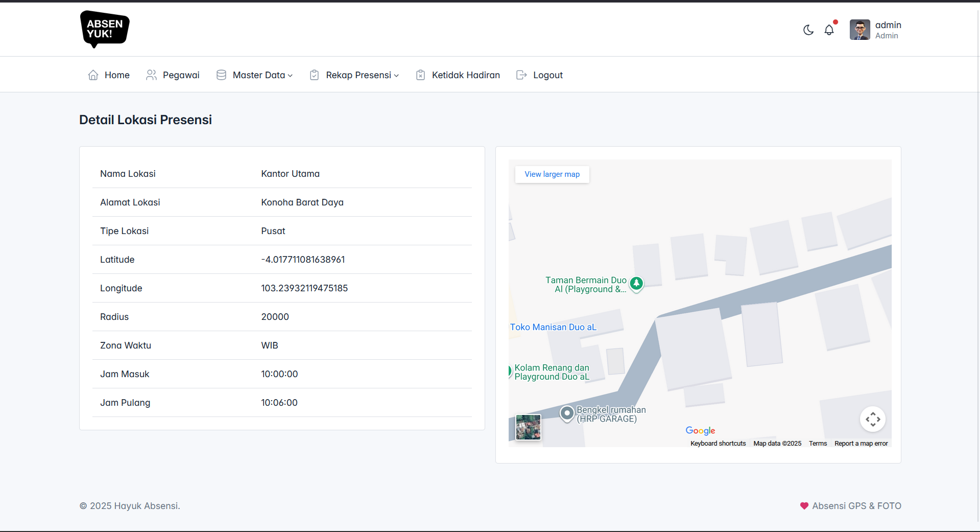
Task: Click the Home house icon
Action: [93, 75]
